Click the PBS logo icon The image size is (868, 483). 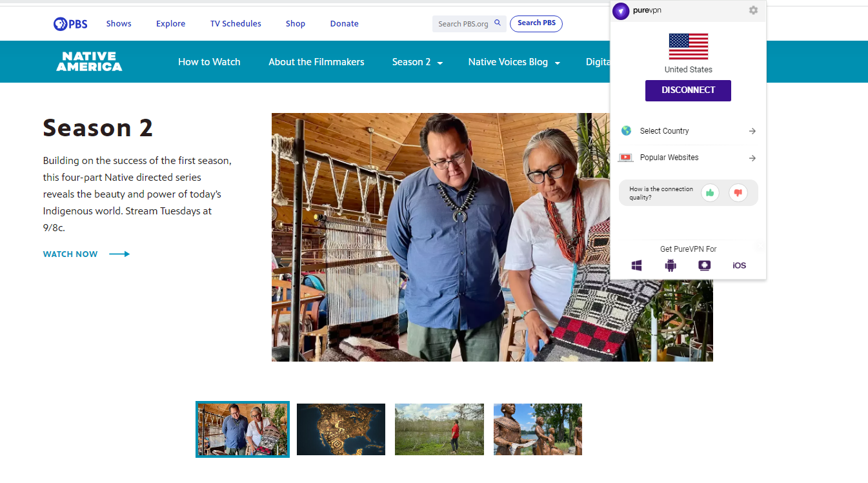(59, 23)
